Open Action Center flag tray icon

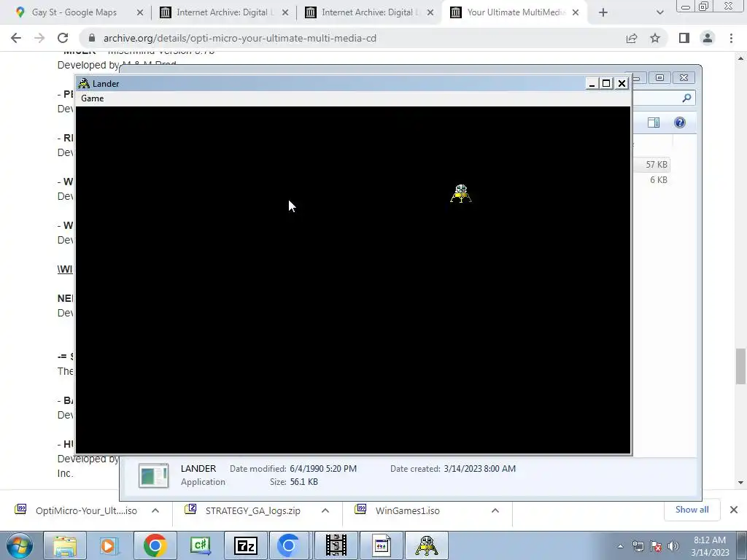pyautogui.click(x=656, y=546)
